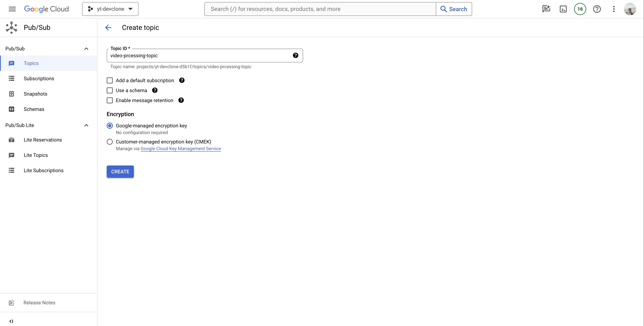644x326 pixels.
Task: Select Customer-managed encryption key (CMEK) radio
Action: pos(110,142)
